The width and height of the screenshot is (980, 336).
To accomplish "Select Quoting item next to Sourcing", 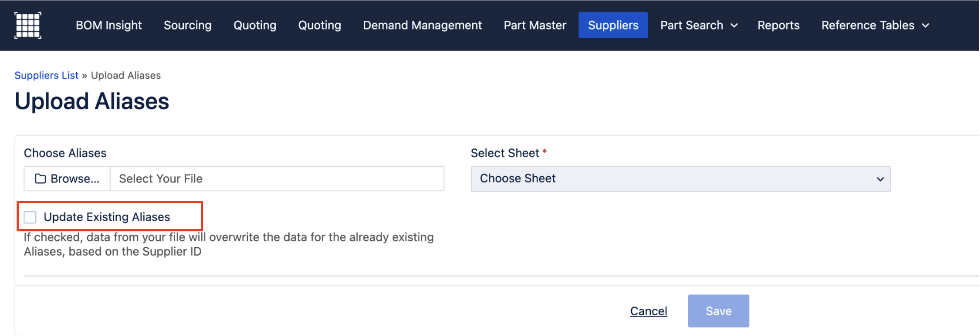I will (255, 26).
